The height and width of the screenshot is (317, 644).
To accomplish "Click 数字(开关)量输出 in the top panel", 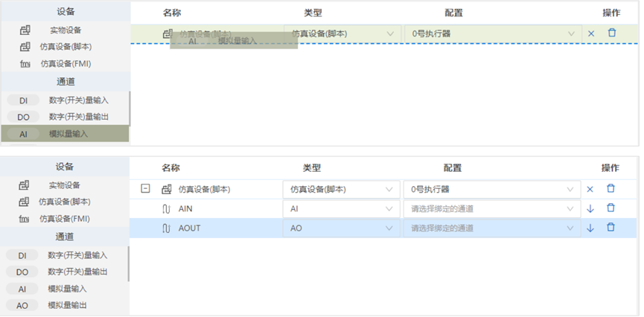I will point(79,117).
